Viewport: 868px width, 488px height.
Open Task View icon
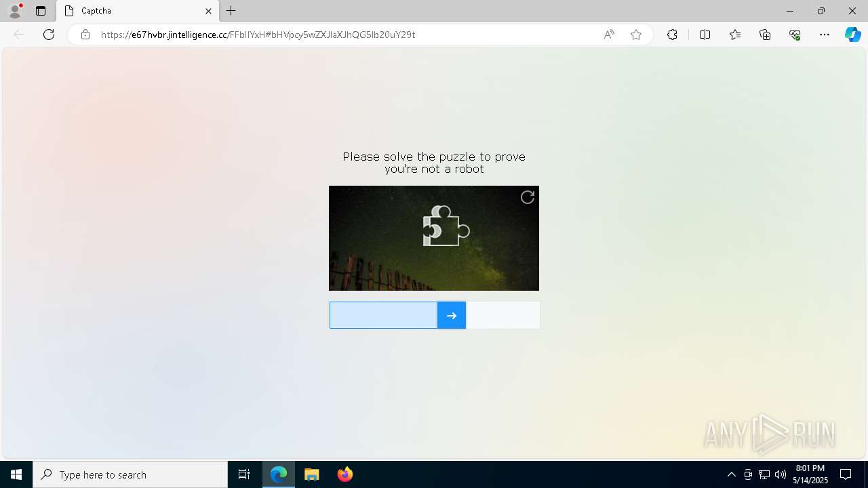pos(244,474)
